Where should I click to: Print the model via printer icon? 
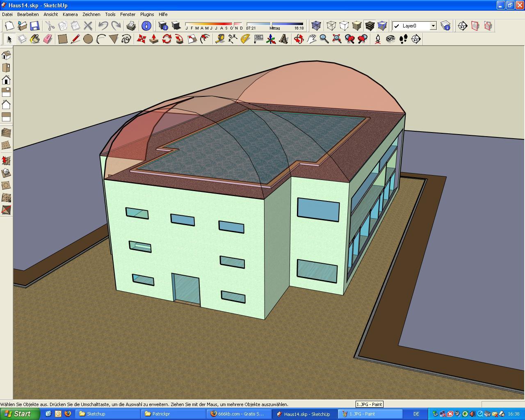[x=131, y=26]
